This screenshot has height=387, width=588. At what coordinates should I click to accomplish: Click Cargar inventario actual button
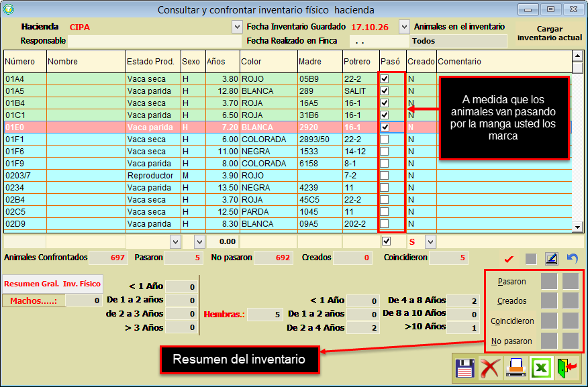tap(549, 34)
